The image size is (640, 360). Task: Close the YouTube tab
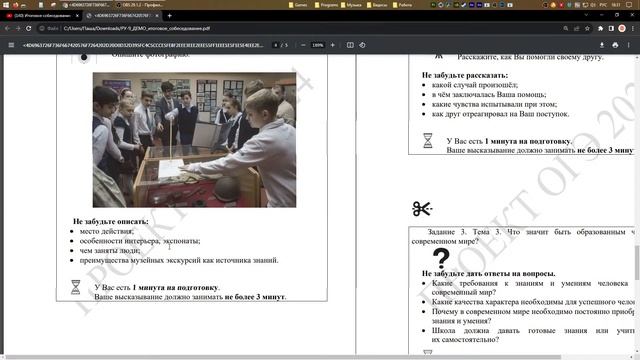[x=77, y=16]
